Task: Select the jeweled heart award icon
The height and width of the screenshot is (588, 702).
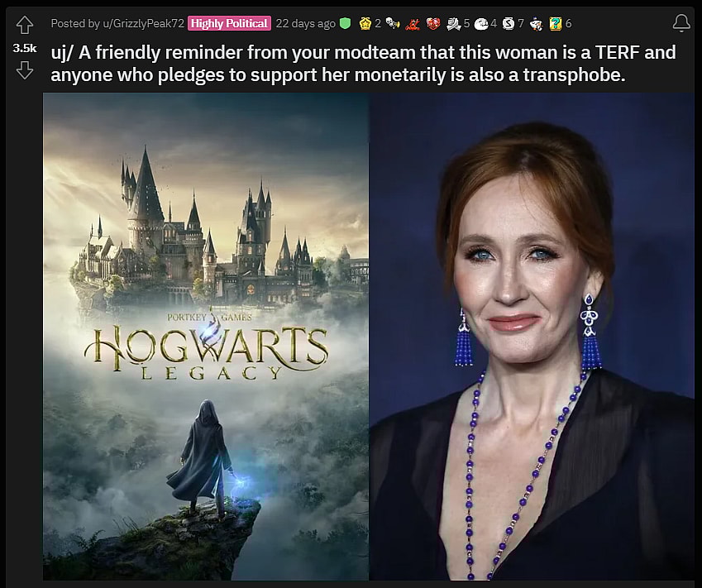Action: click(x=432, y=24)
